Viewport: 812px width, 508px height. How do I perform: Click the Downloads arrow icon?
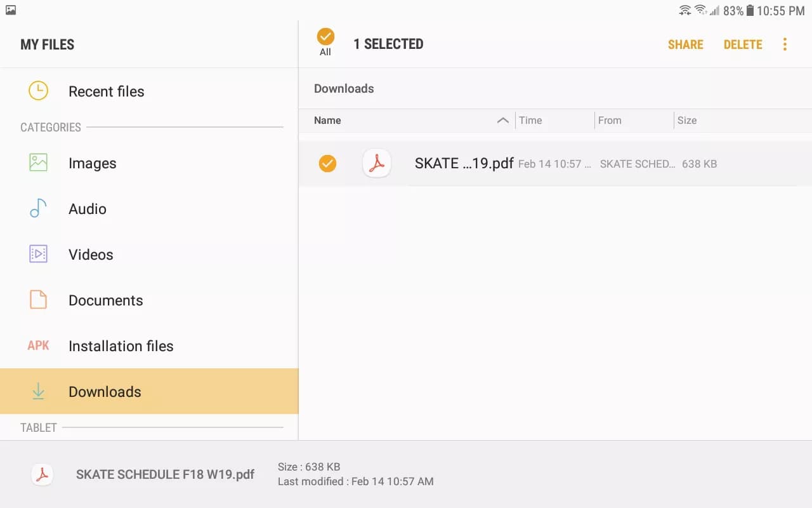(38, 392)
